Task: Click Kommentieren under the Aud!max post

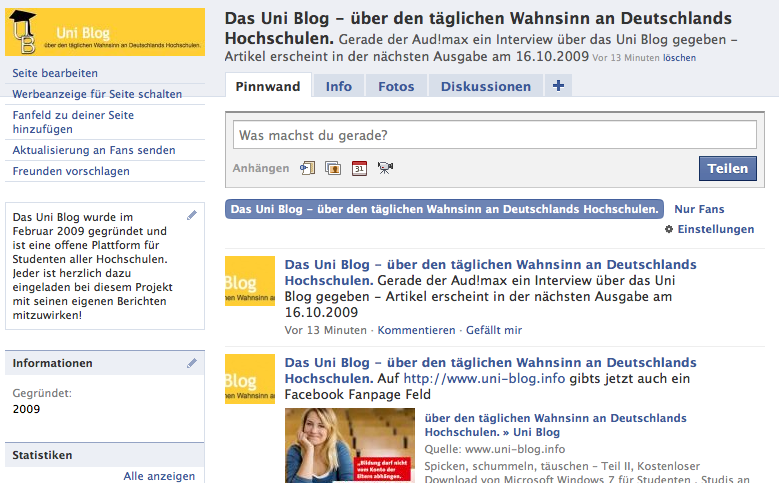Action: click(416, 330)
